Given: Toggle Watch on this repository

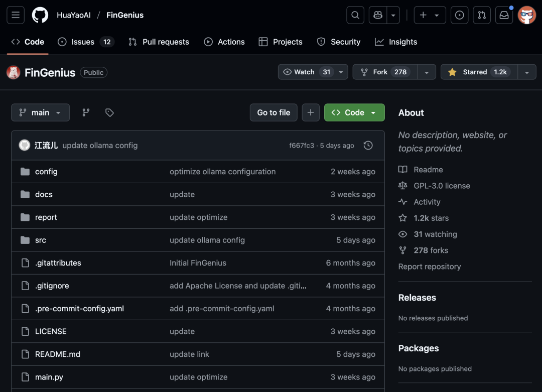Looking at the screenshot, I should 307,72.
